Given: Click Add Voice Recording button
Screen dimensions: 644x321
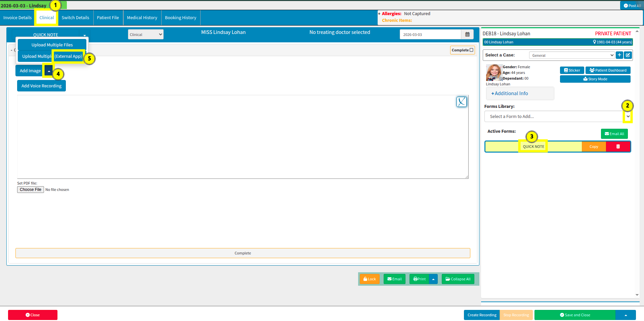Looking at the screenshot, I should point(42,86).
